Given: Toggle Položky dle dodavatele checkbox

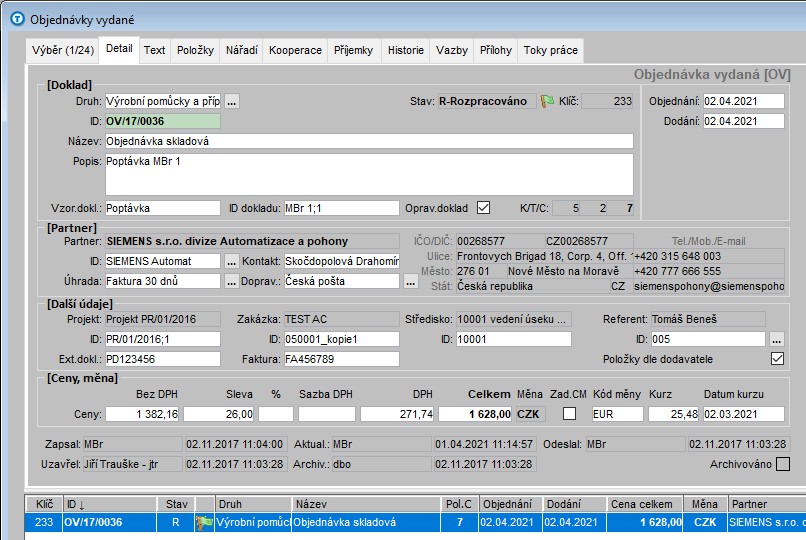Looking at the screenshot, I should [x=777, y=359].
